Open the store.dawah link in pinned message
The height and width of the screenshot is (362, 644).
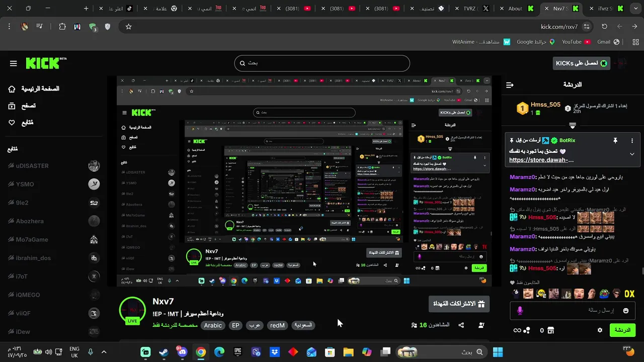(x=541, y=160)
